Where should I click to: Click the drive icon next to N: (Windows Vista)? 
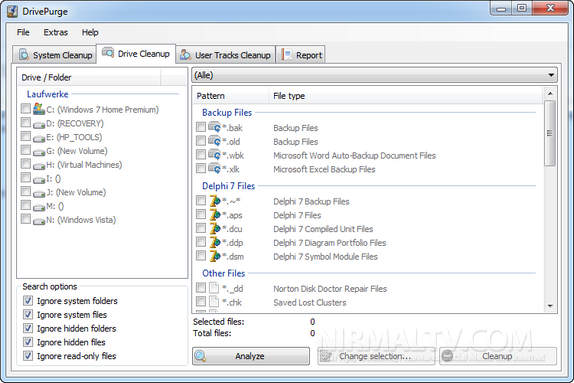(39, 221)
